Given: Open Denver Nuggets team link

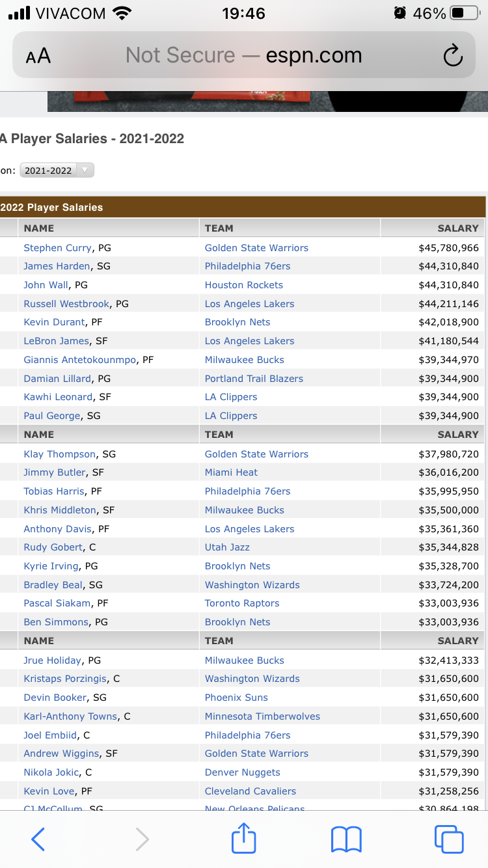Looking at the screenshot, I should [x=242, y=772].
